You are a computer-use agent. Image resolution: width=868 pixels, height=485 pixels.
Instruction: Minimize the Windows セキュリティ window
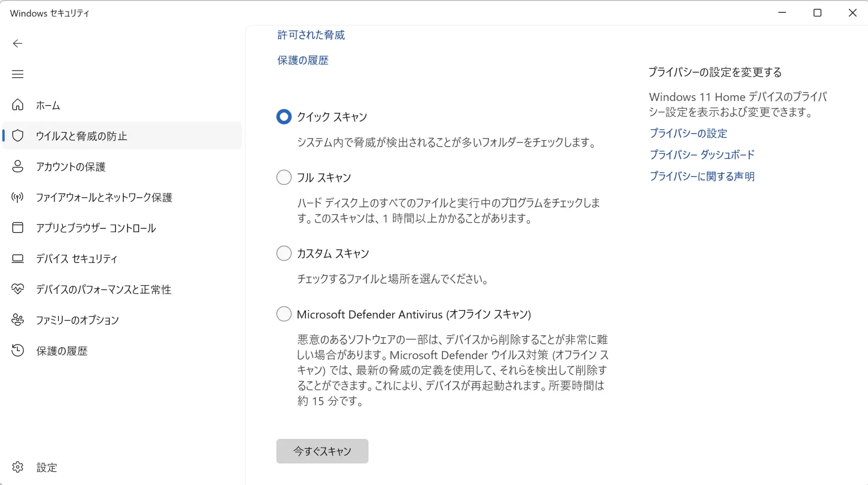pyautogui.click(x=782, y=13)
